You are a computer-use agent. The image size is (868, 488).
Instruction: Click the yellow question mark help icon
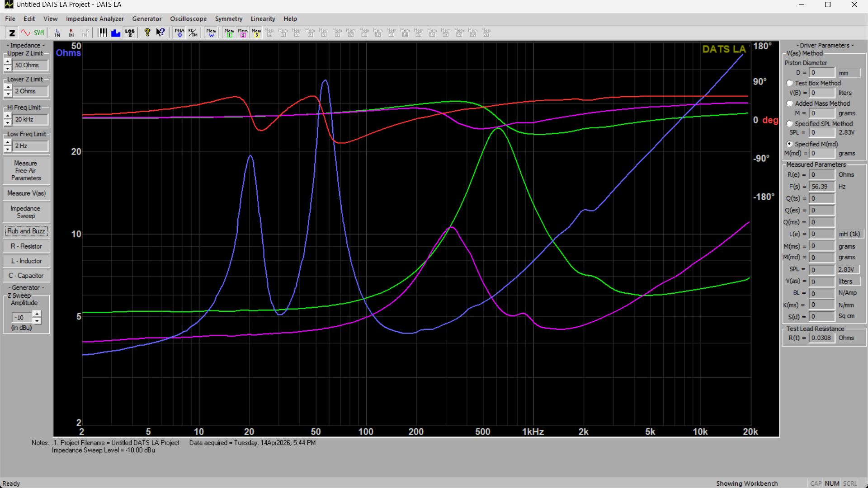(147, 33)
